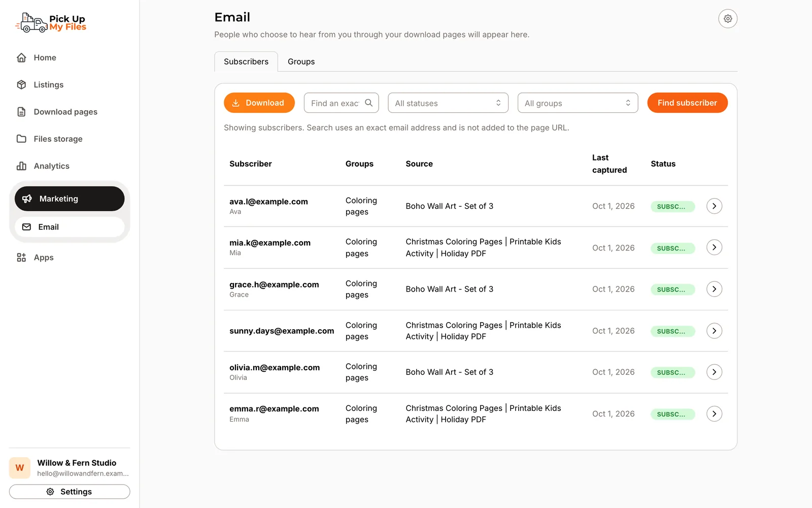The image size is (812, 508).
Task: Select Email submenu item
Action: tap(70, 227)
